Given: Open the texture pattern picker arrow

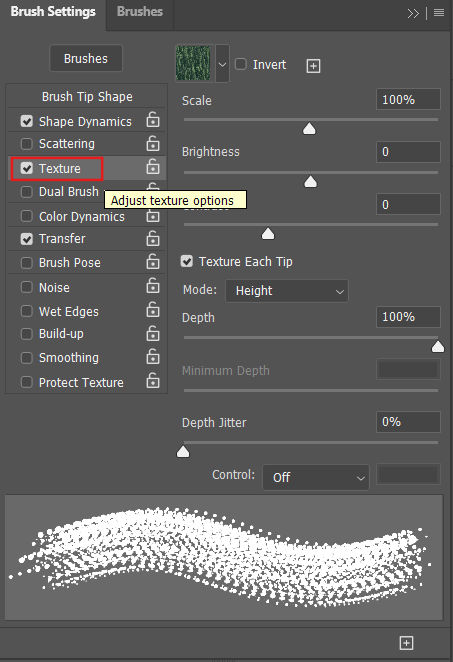Looking at the screenshot, I should point(222,64).
